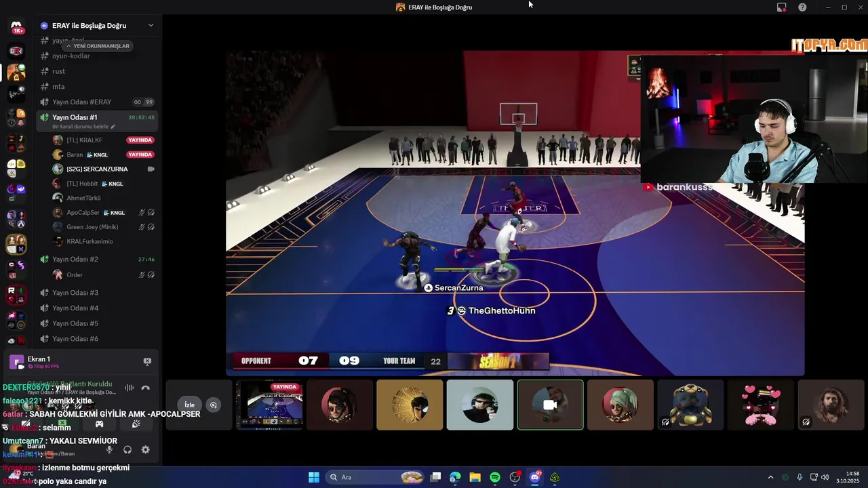The image size is (868, 488).
Task: Click camera icon next to SERCANZURNA
Action: [x=151, y=169]
